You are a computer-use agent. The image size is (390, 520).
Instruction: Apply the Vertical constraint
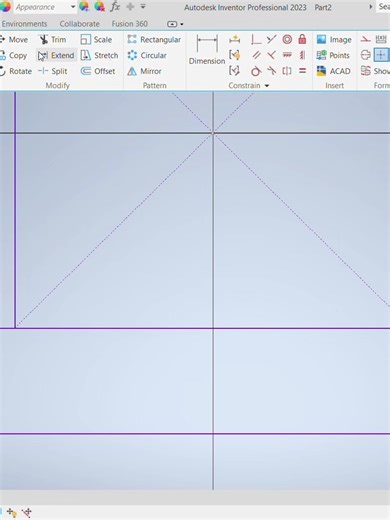coord(302,55)
